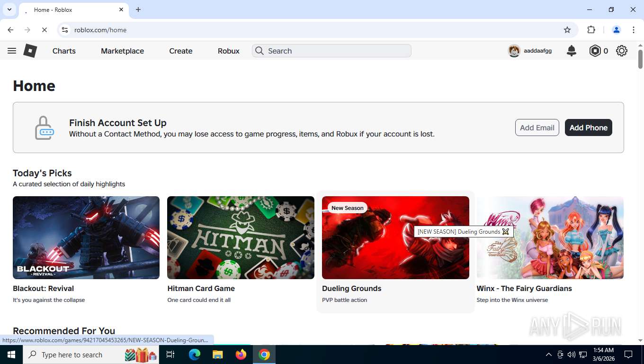Click the aaddaafgg username link
Screen dimensions: 644x364
click(537, 51)
